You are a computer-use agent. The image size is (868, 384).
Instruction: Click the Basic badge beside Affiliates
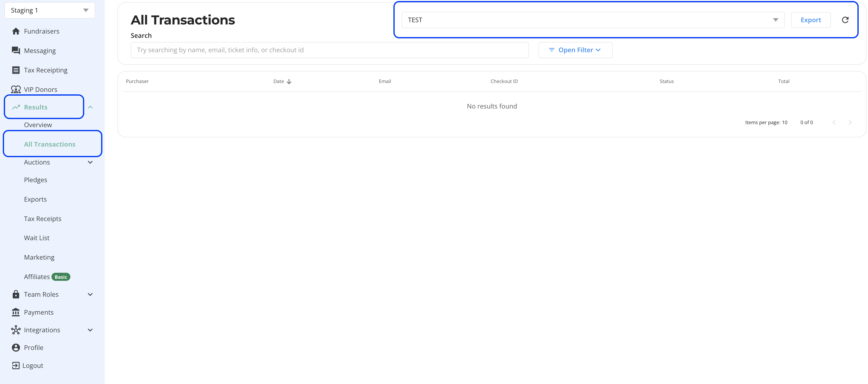click(x=61, y=277)
